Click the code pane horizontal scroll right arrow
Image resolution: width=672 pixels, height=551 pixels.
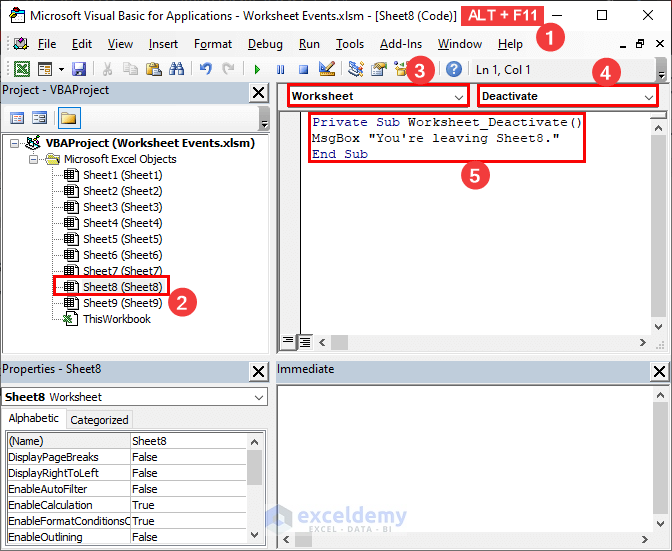click(x=642, y=342)
